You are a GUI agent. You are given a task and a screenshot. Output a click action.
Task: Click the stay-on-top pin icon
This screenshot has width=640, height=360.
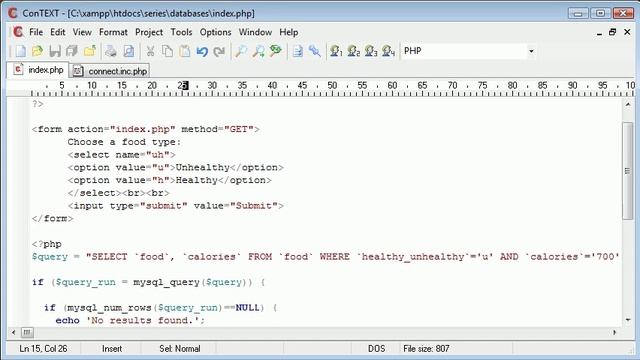coord(315,51)
